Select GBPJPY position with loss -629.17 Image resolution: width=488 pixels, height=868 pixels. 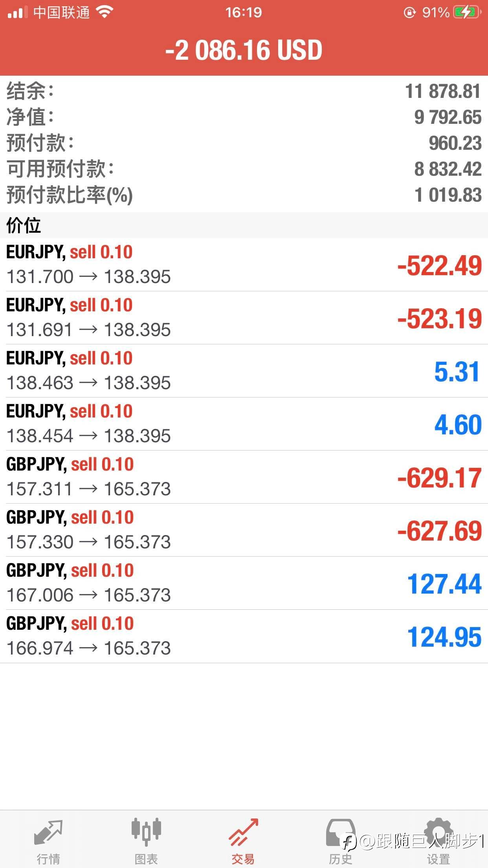point(244,477)
